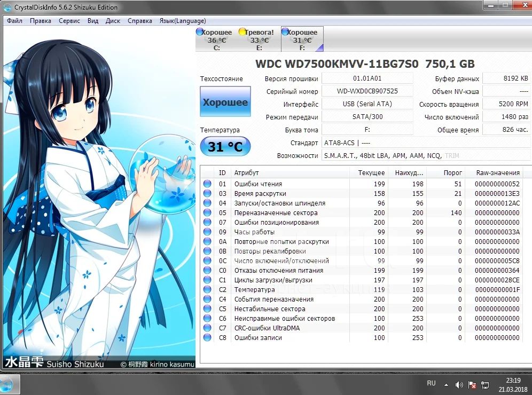Click the Порог column header
532x395 pixels.
pos(445,172)
